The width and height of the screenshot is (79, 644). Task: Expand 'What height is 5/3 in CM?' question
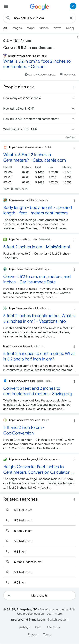coord(39,129)
